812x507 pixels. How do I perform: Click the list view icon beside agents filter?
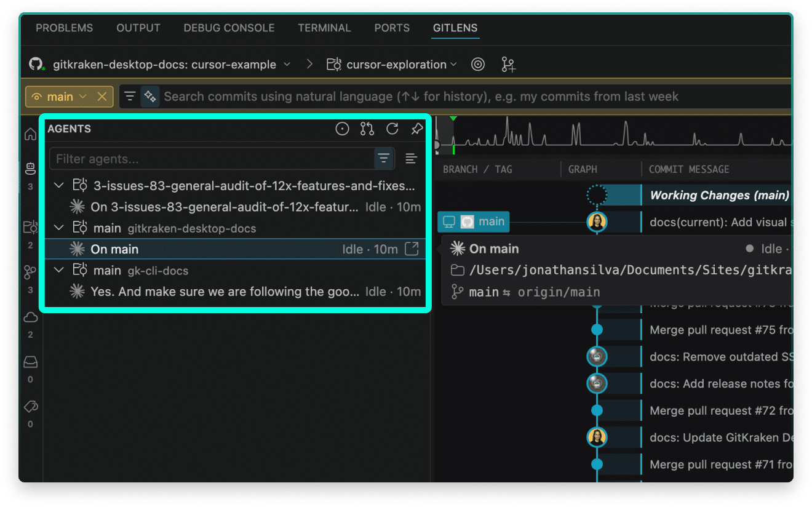tap(412, 159)
